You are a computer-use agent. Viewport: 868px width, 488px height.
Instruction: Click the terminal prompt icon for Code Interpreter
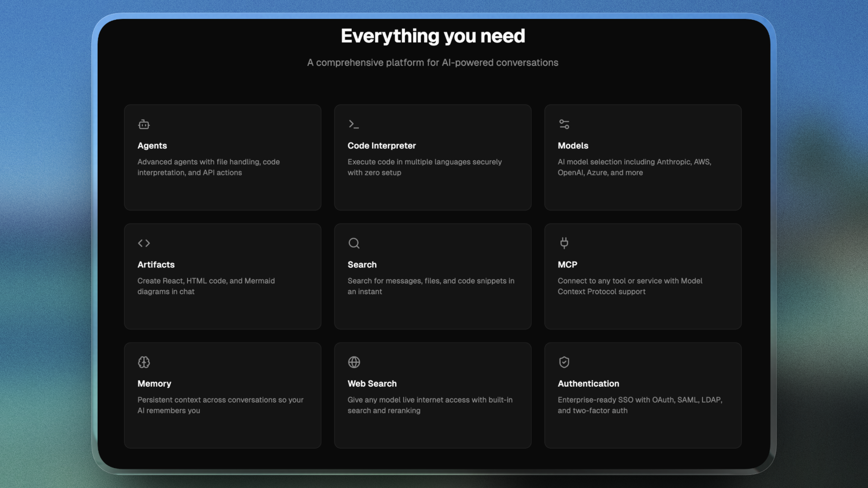354,124
